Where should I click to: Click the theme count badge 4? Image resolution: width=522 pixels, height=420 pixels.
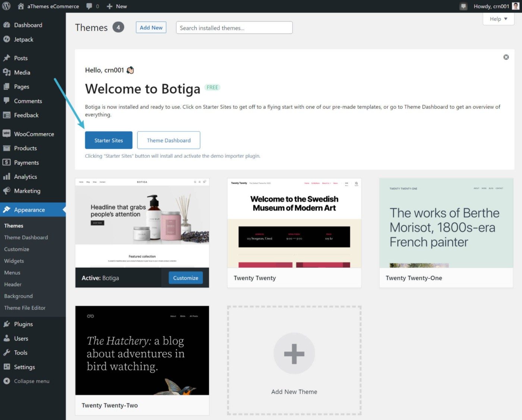118,27
